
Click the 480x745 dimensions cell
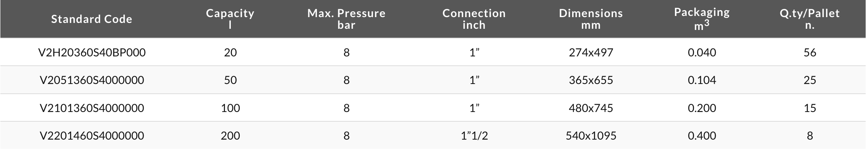[591, 108]
